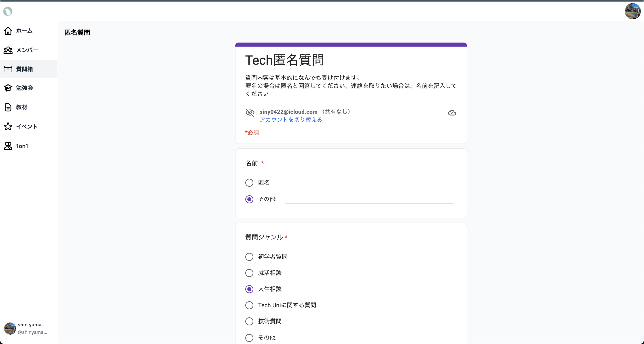
Task: Choose 就活相談 as question genre
Action: point(249,273)
